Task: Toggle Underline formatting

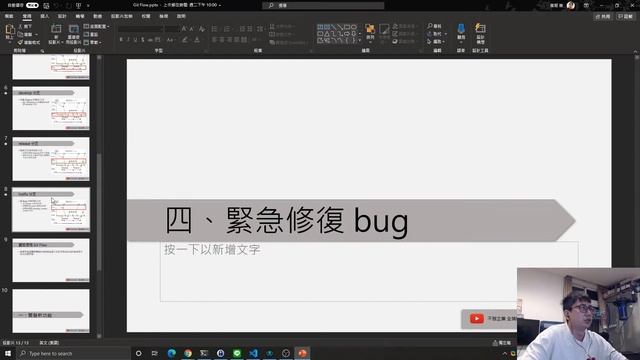Action: [x=136, y=40]
